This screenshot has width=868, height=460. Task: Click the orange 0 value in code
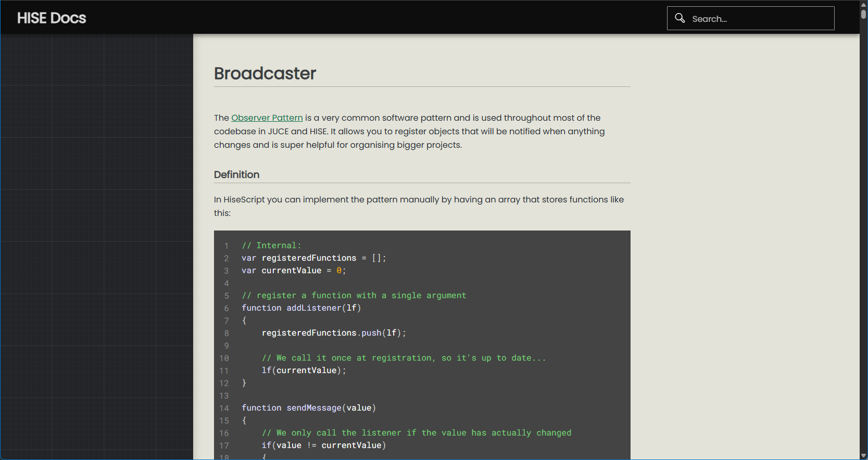point(339,271)
